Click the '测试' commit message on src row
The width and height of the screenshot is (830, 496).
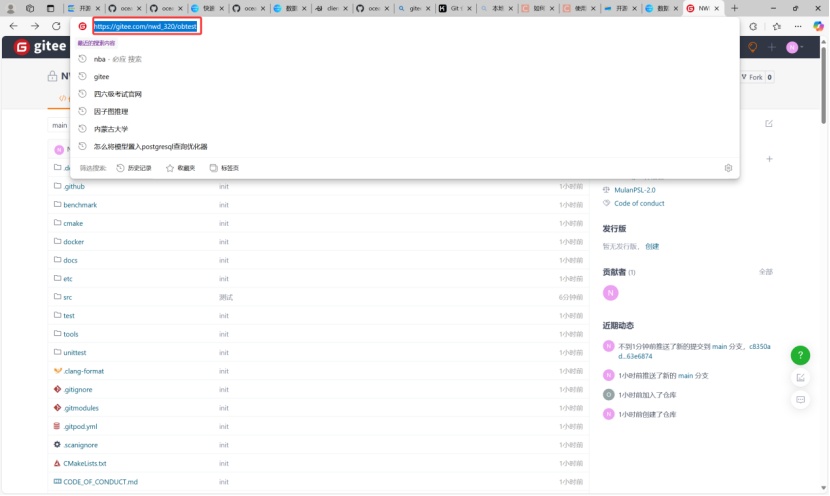[x=226, y=297]
